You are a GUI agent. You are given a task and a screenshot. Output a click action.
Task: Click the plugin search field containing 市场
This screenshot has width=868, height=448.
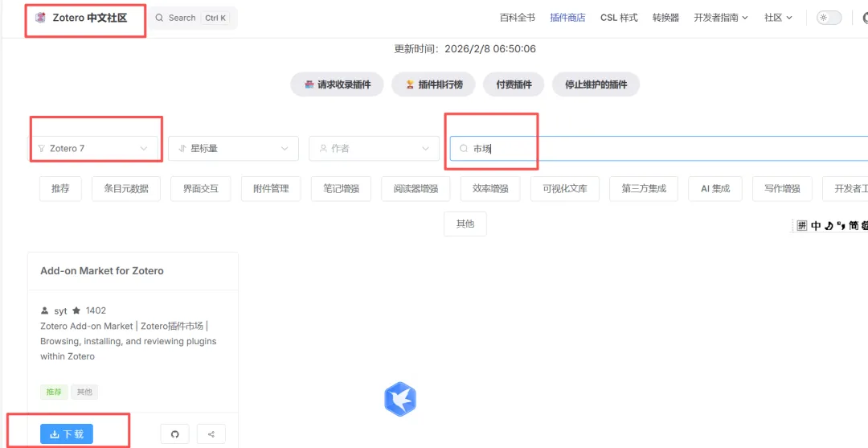(659, 149)
